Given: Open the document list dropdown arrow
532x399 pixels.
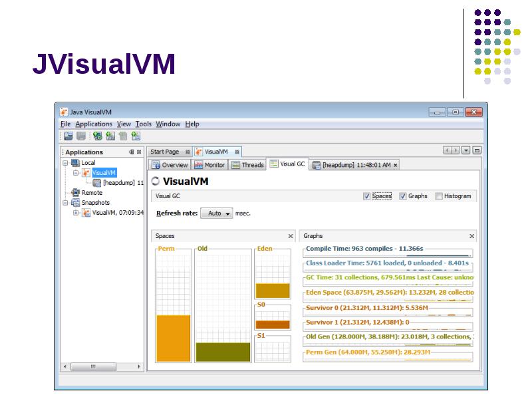Looking at the screenshot, I should click(466, 150).
